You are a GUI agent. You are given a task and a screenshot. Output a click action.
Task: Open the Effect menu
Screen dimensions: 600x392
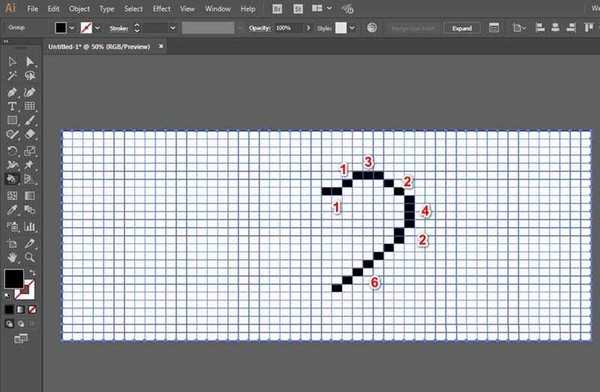pos(161,9)
